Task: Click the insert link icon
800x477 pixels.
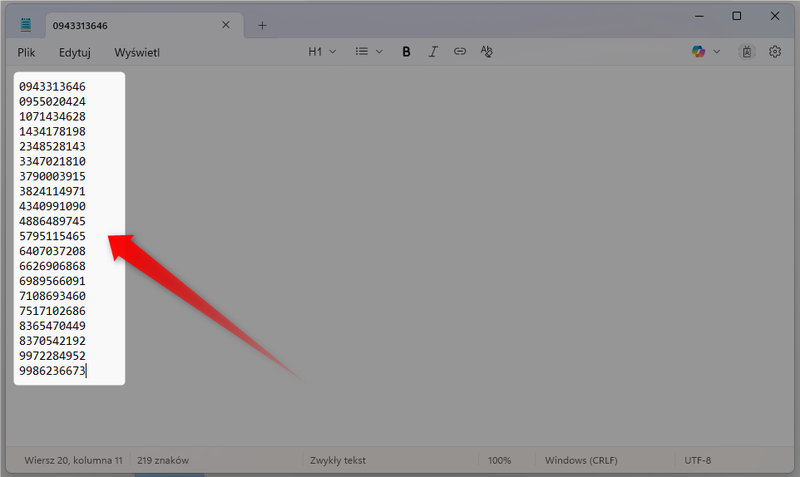Action: point(460,52)
